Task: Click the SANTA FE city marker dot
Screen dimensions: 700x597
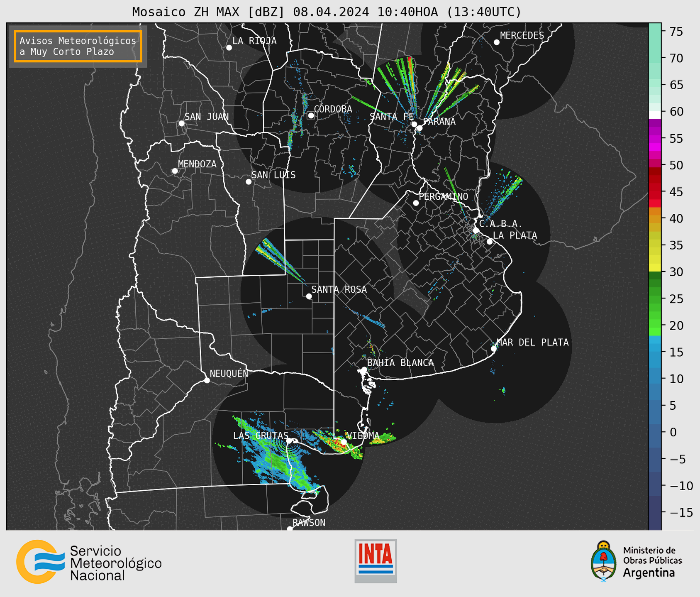Action: [x=414, y=124]
